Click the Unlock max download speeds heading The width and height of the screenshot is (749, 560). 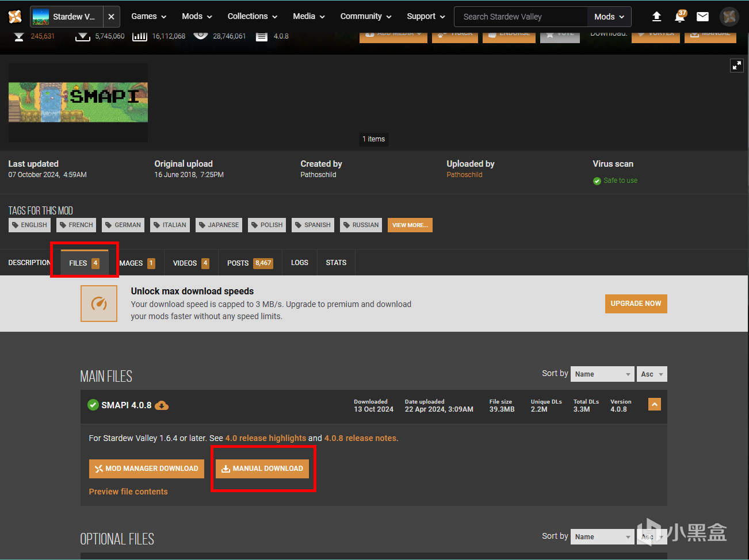click(192, 291)
